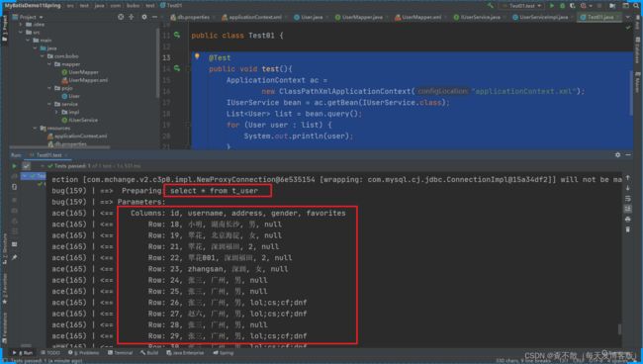Open the Spring tool window button

[x=224, y=352]
